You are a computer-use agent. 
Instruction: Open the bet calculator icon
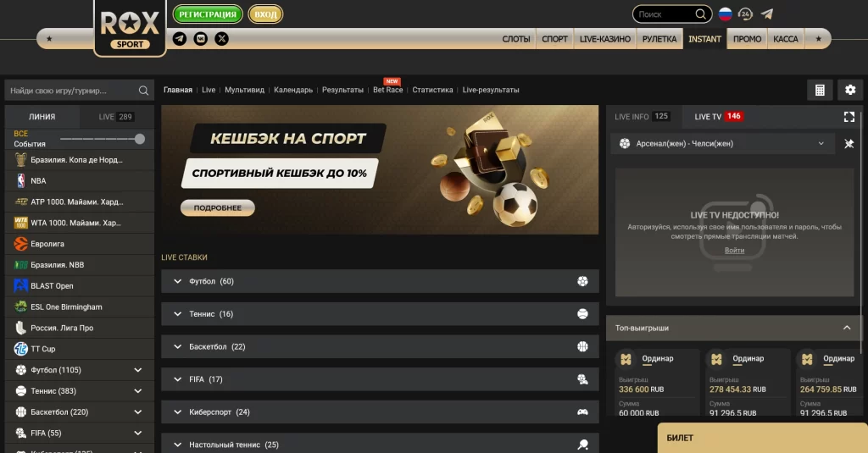point(820,90)
